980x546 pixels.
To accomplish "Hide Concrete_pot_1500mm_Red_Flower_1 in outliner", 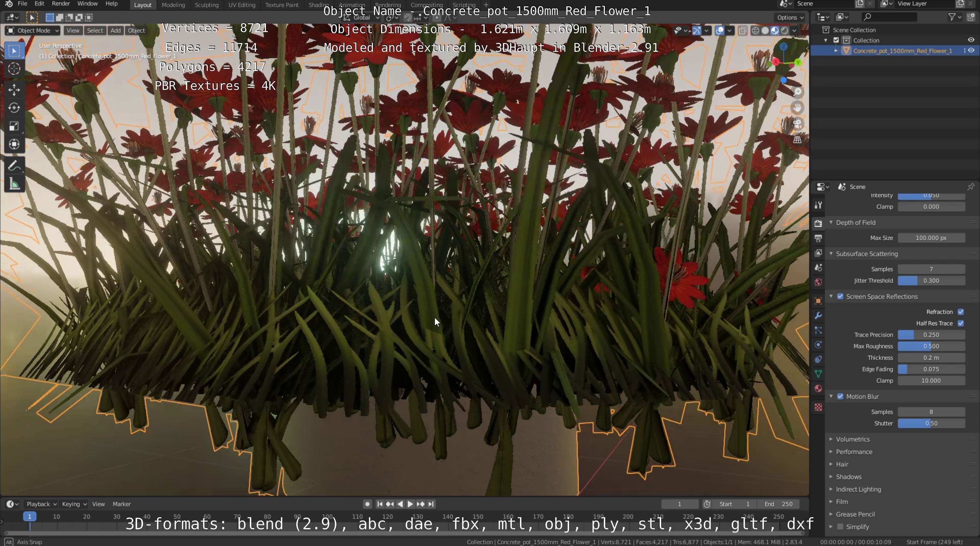I will coord(971,51).
